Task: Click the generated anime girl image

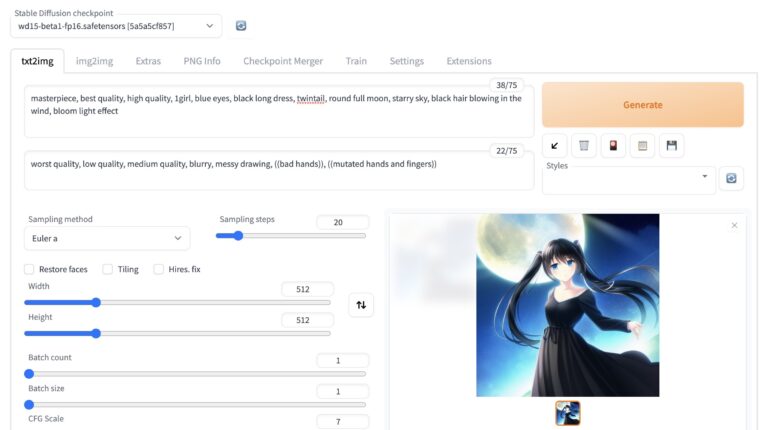Action: pos(568,305)
